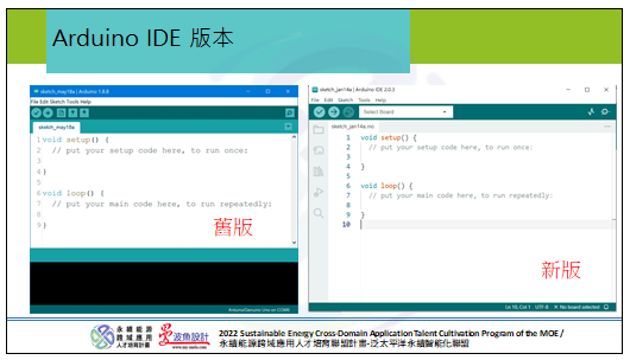Image resolution: width=630 pixels, height=360 pixels.
Task: Open File menu in Arduino 1.8.8
Action: [x=35, y=102]
